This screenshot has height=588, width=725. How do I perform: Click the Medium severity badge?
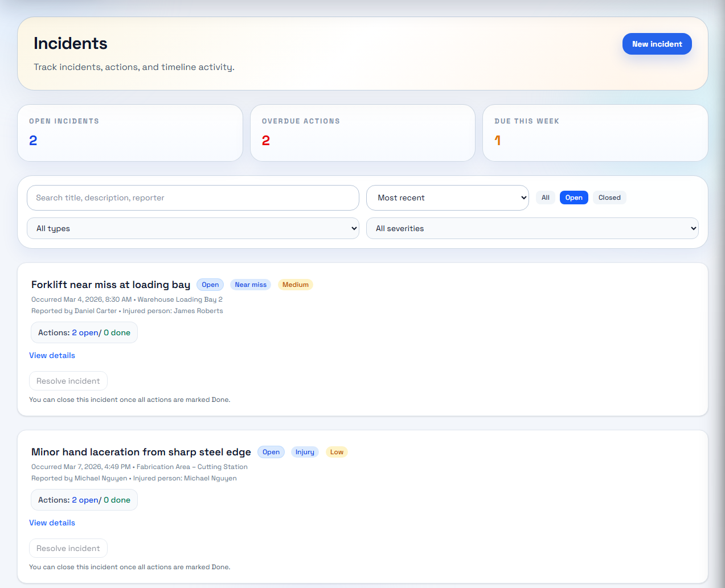pos(296,285)
